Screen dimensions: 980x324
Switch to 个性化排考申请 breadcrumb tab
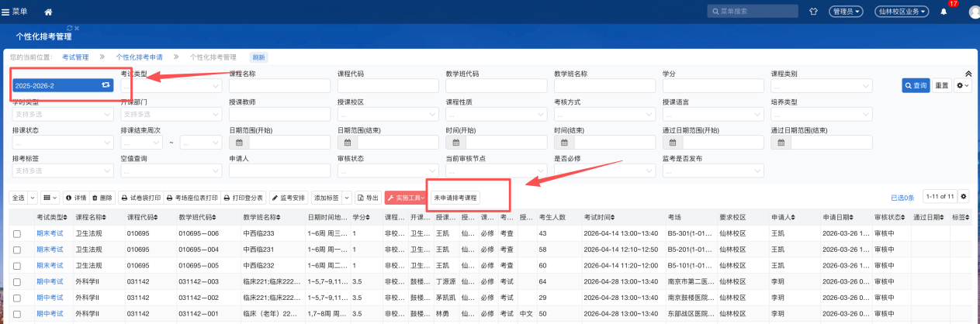(x=139, y=57)
